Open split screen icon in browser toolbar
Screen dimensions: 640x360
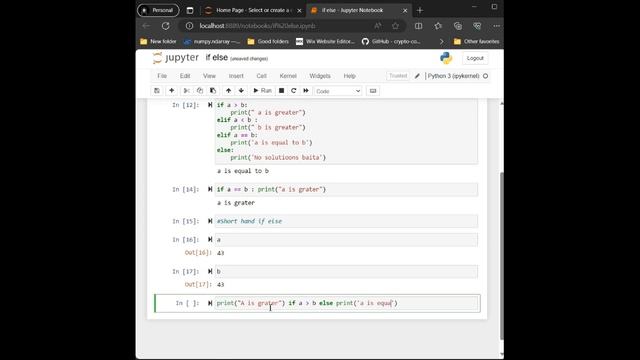click(418, 26)
